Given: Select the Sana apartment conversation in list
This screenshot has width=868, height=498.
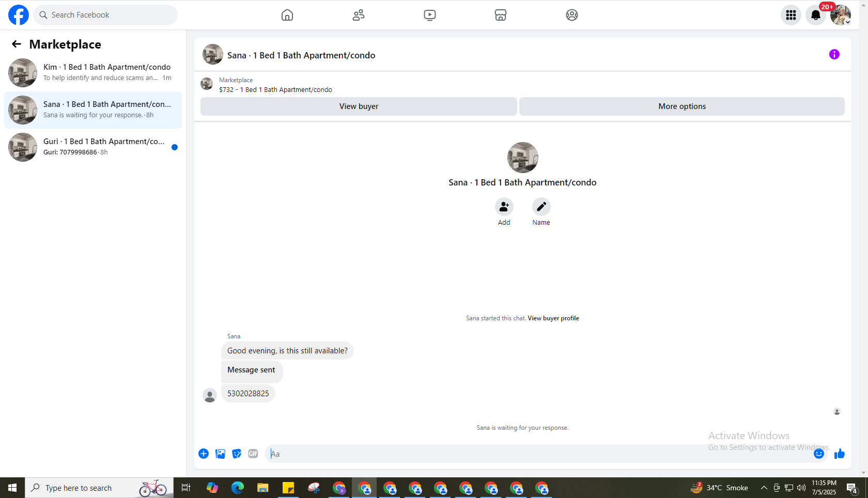Looking at the screenshot, I should [93, 110].
